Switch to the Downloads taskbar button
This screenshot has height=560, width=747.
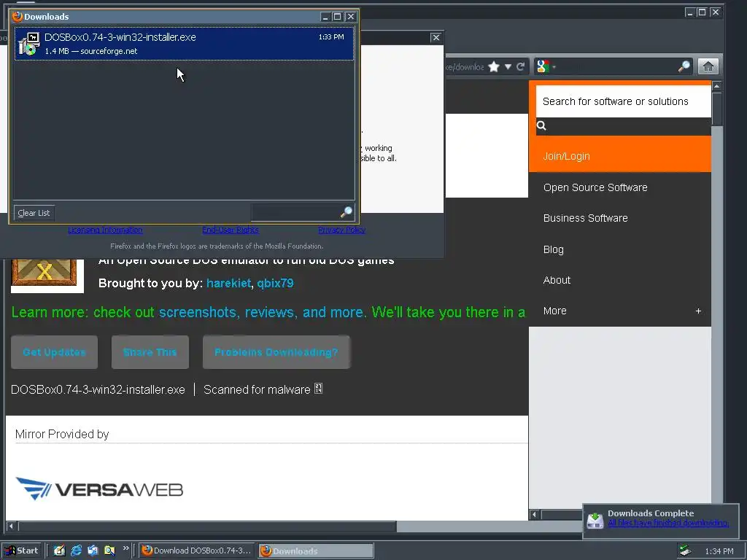[316, 551]
